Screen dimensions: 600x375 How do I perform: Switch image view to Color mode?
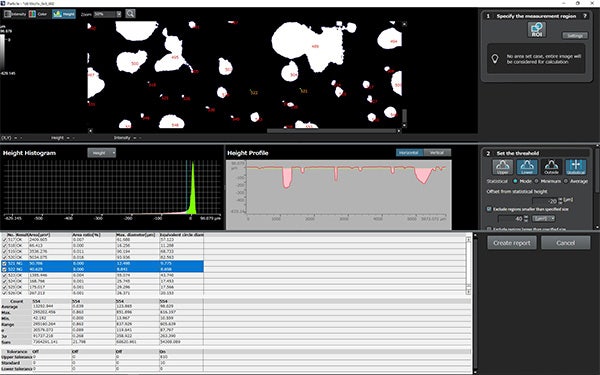38,14
